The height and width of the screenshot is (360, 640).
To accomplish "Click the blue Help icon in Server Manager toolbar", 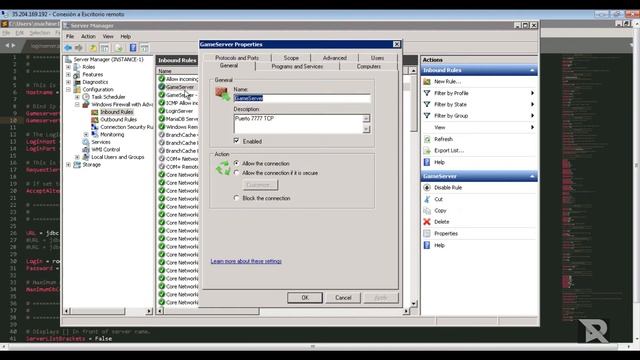I will (133, 48).
